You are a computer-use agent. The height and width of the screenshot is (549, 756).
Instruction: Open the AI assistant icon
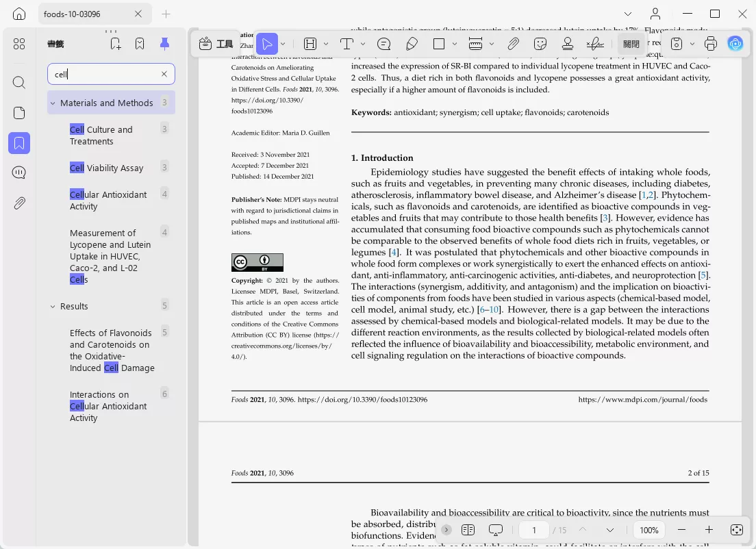point(735,44)
